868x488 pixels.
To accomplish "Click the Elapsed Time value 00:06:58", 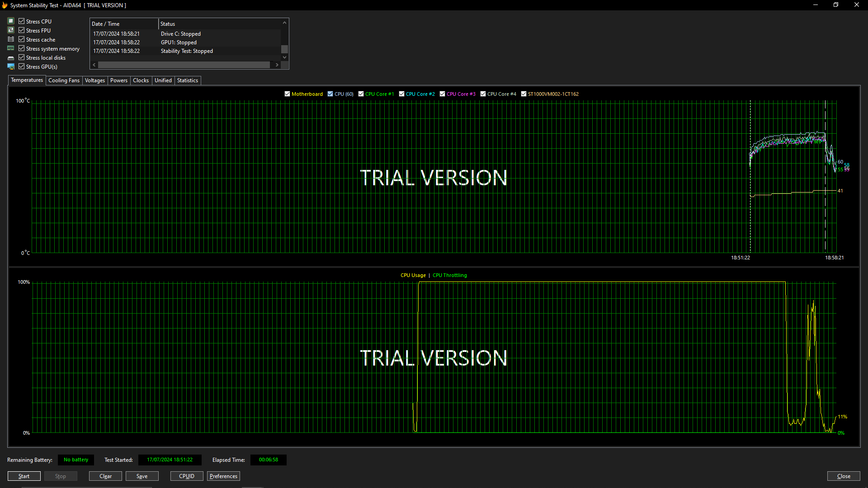I will [269, 460].
